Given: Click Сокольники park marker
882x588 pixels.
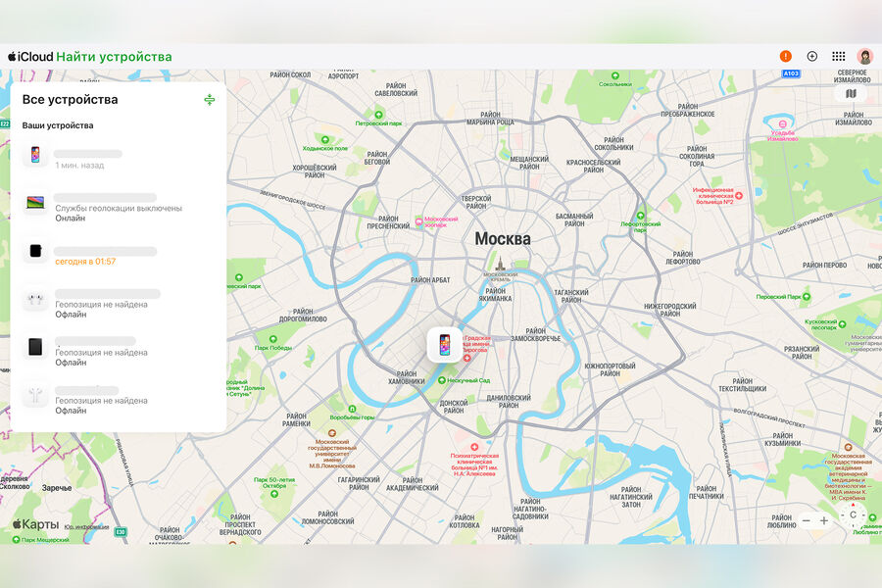Looking at the screenshot, I should (614, 76).
